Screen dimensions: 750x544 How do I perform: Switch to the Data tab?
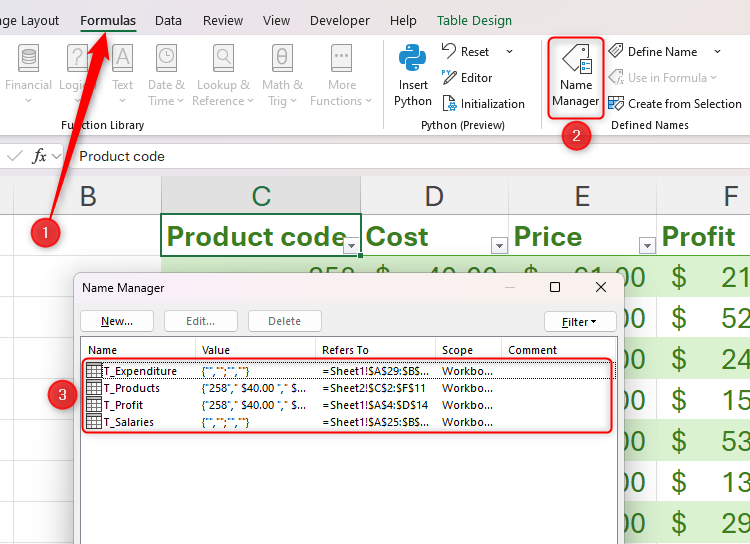(168, 20)
